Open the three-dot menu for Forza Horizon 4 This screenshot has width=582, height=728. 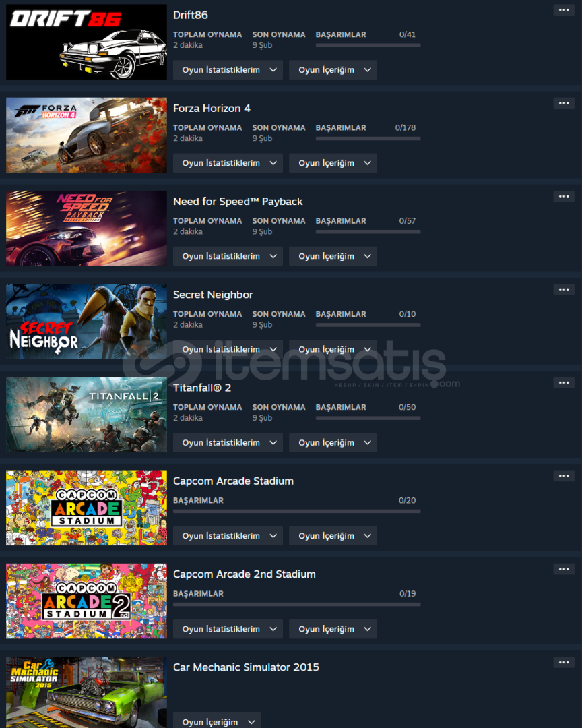coord(564,103)
